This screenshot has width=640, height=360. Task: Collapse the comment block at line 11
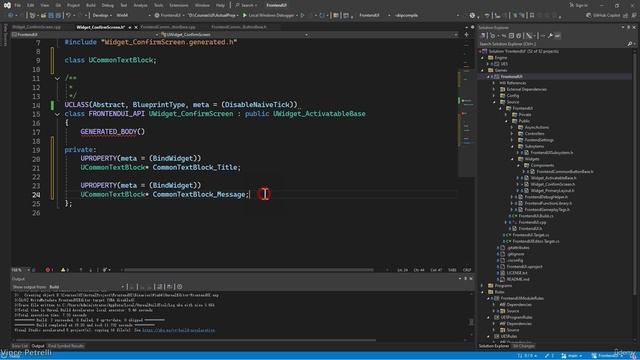(57, 78)
